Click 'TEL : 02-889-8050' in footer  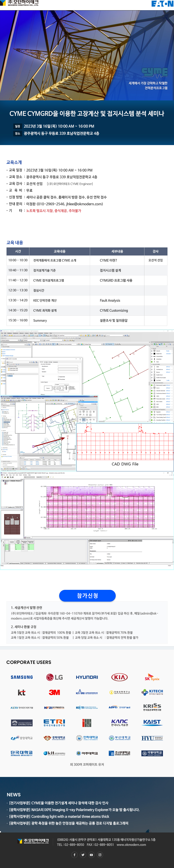pyautogui.click(x=71, y=844)
